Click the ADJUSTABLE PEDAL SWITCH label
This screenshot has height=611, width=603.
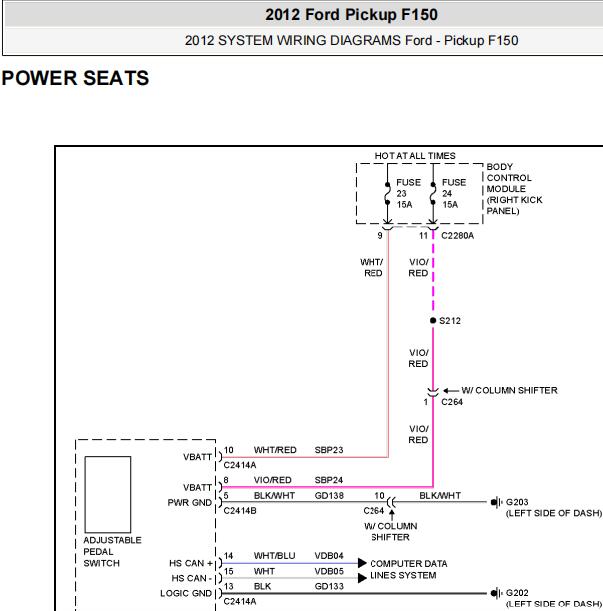point(112,552)
